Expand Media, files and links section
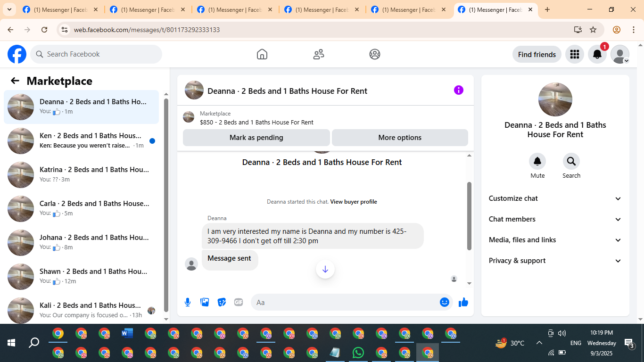The height and width of the screenshot is (362, 644). (x=555, y=240)
